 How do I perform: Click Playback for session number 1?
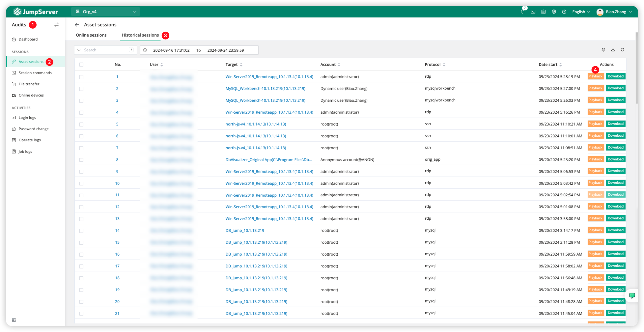pos(596,76)
